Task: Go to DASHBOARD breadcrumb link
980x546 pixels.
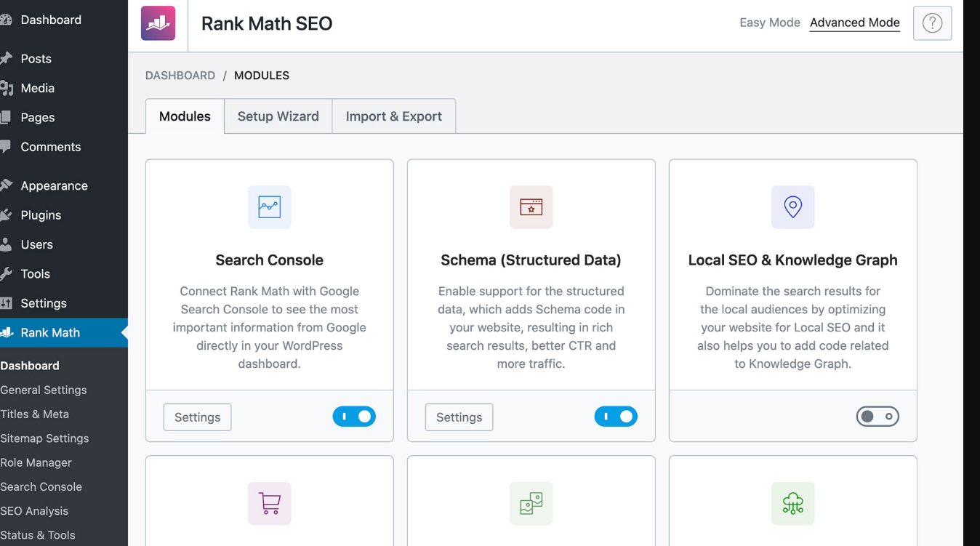Action: tap(180, 76)
